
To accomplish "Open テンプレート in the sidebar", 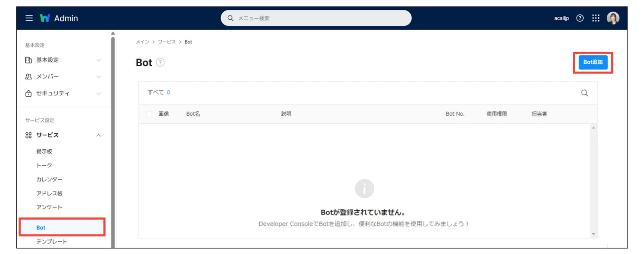I will [x=52, y=242].
